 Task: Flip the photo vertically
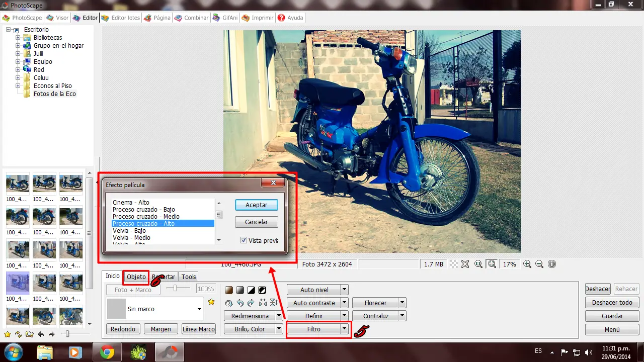pos(274,303)
